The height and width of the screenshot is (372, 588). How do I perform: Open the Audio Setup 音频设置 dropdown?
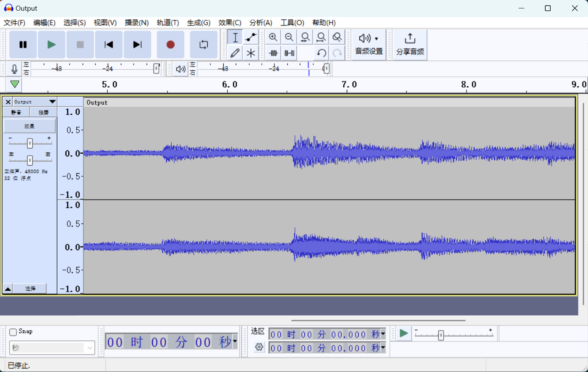[369, 45]
